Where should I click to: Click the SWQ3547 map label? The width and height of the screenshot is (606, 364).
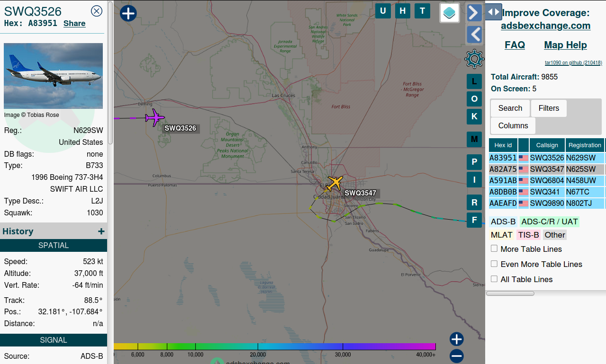[361, 193]
